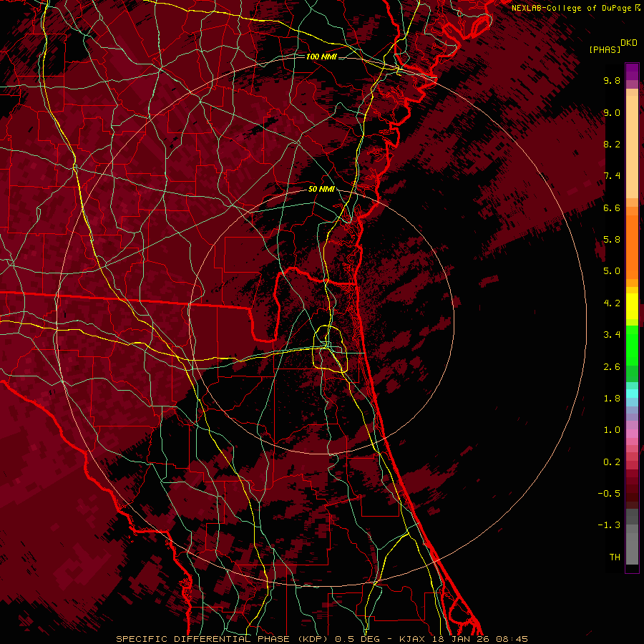Click the 0.2 scale value
644x644 pixels.
click(x=612, y=462)
